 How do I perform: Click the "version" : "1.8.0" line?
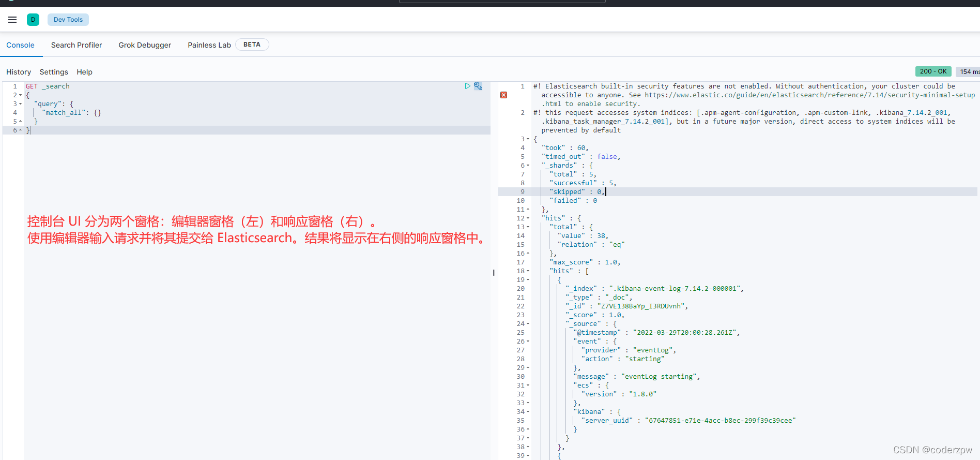(619, 394)
